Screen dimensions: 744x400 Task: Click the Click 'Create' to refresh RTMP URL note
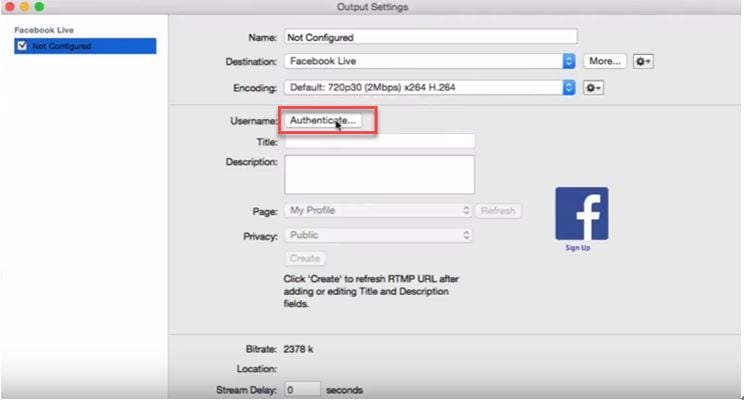tap(371, 291)
